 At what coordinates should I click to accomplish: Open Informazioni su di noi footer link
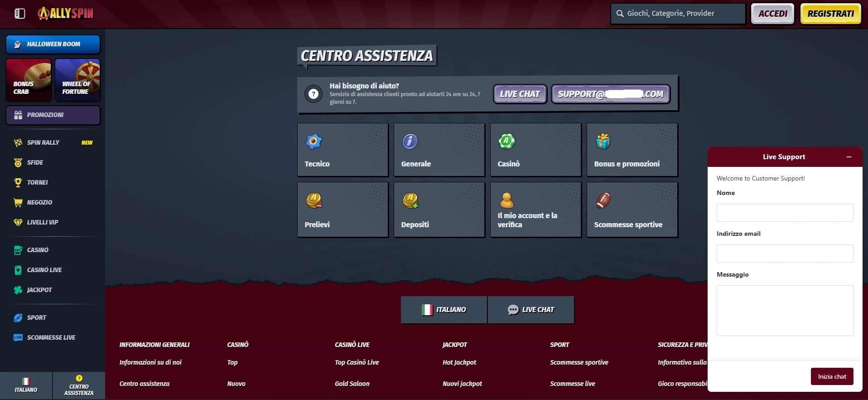pos(150,362)
